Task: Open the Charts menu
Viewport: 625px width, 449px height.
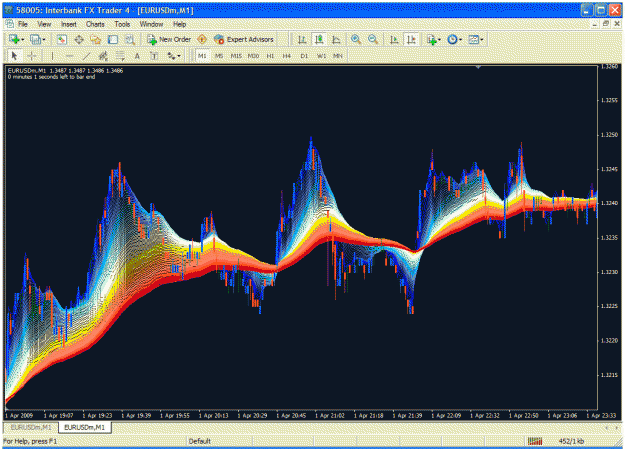Action: (95, 24)
